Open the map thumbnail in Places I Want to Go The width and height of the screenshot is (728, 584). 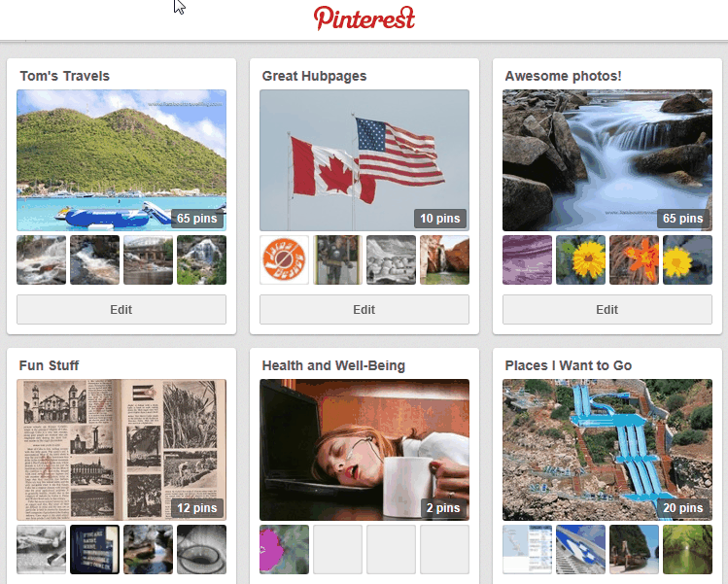click(527, 549)
